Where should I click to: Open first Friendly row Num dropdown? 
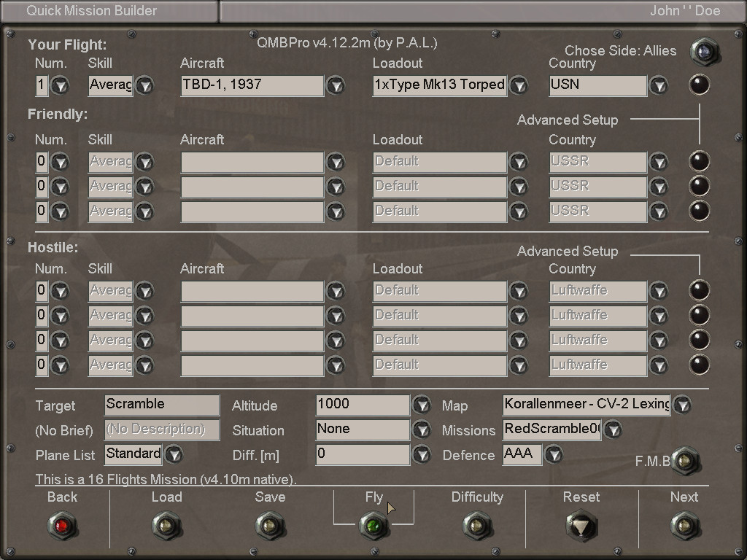click(60, 162)
